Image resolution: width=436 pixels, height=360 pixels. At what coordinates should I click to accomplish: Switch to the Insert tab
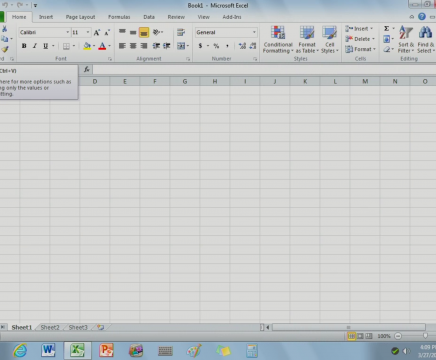pos(46,17)
